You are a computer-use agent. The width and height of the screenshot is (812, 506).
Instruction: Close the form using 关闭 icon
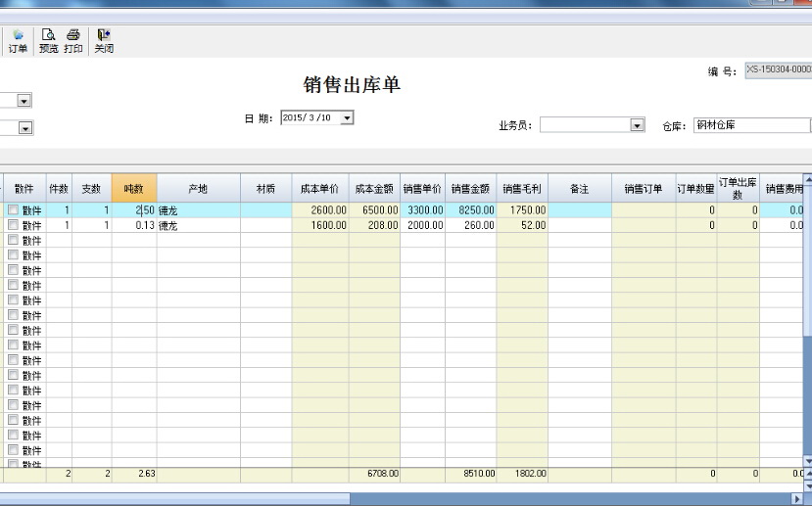[104, 41]
